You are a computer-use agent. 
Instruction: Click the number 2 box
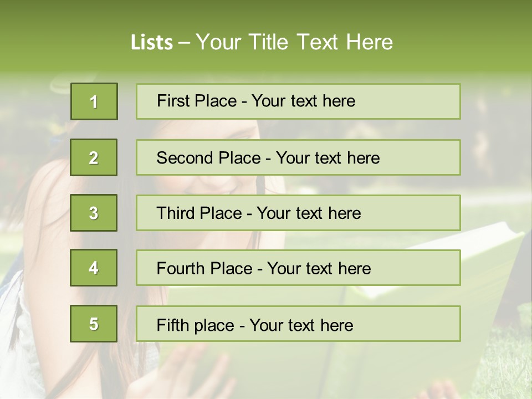[x=94, y=157]
